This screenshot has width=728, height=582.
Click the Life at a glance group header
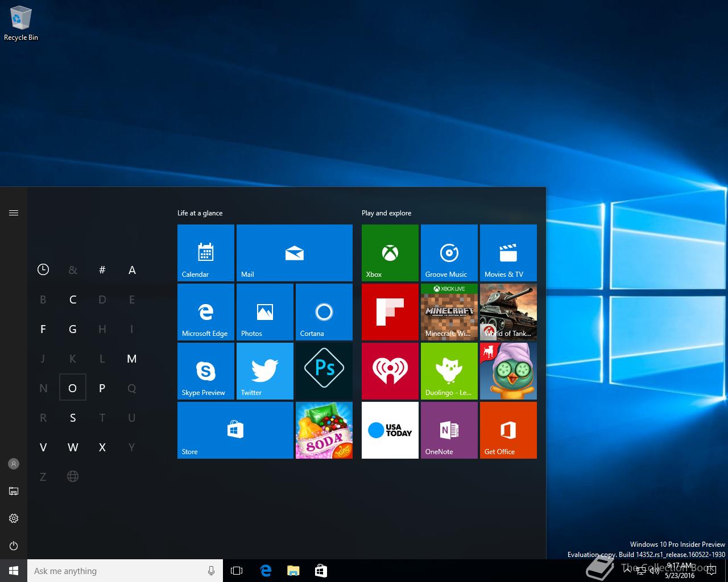click(x=200, y=213)
